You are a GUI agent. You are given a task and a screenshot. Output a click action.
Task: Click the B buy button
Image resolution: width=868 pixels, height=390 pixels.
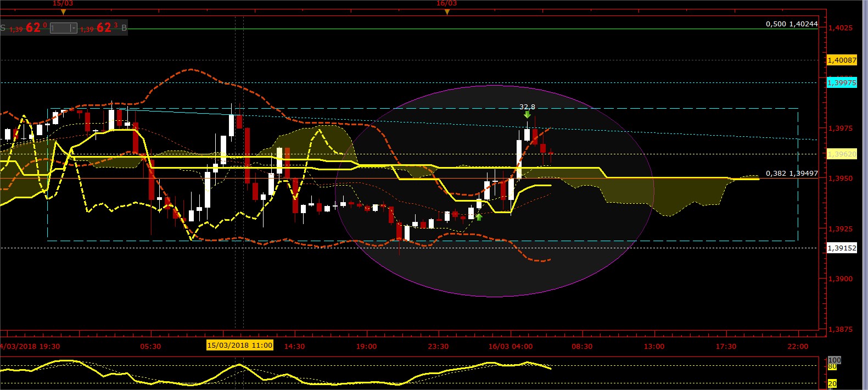[124, 27]
